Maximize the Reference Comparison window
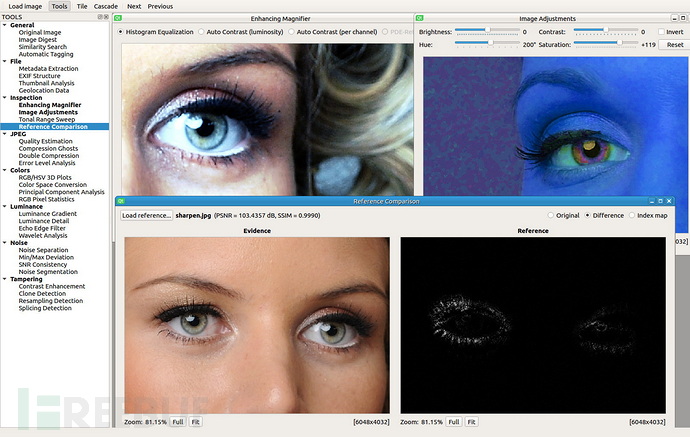Image resolution: width=690 pixels, height=437 pixels. coord(660,201)
